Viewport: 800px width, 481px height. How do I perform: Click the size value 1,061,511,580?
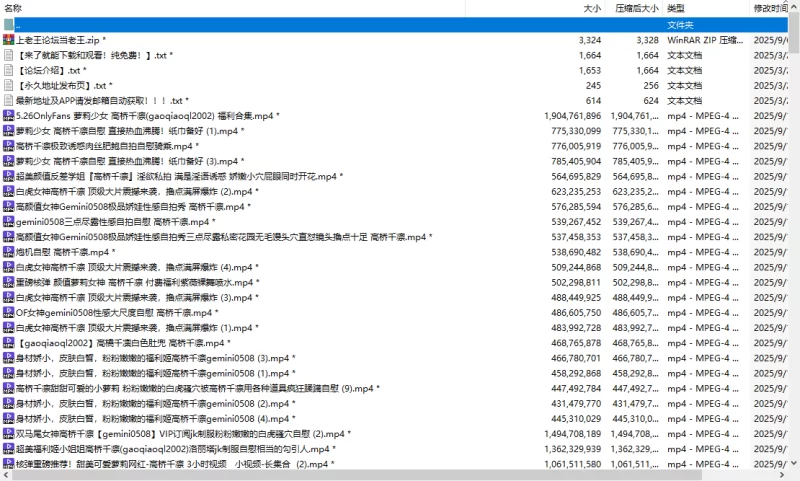(572, 464)
